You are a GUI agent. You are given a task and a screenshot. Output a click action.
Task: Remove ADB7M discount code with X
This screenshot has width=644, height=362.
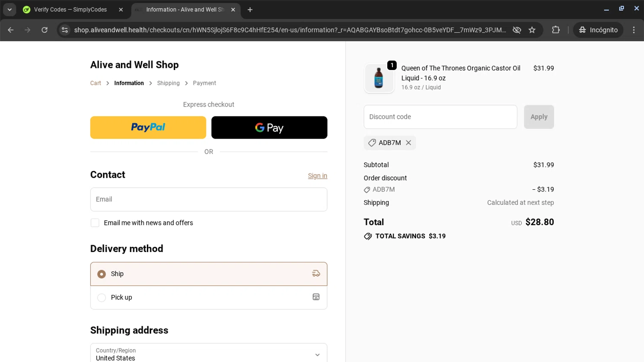point(409,143)
